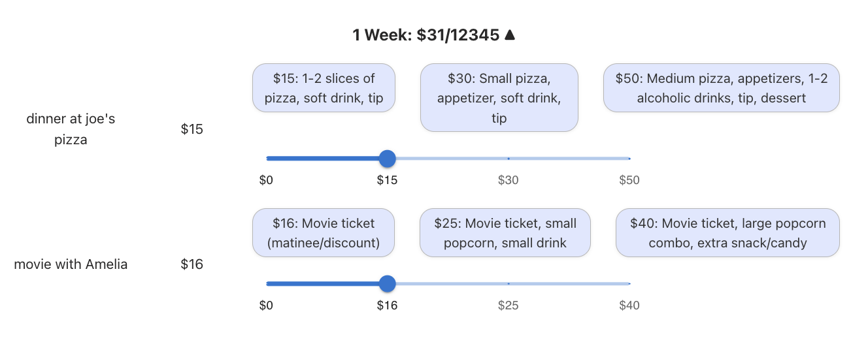Select the $40 large popcorn combo card
Screen dimensions: 868x342
(727, 233)
